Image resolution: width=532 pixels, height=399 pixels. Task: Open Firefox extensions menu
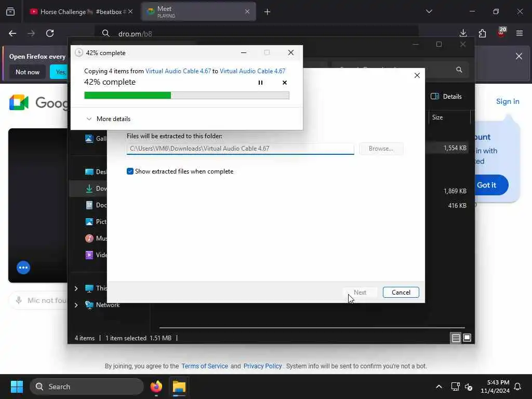point(482,33)
